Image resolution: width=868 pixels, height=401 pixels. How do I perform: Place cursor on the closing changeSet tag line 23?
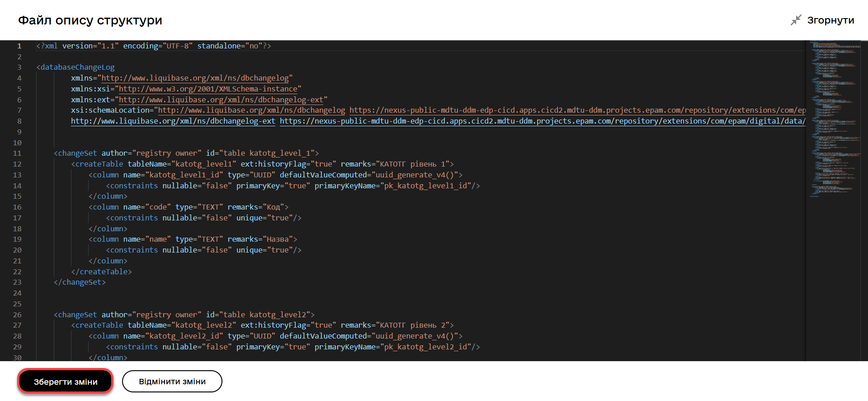click(x=80, y=282)
